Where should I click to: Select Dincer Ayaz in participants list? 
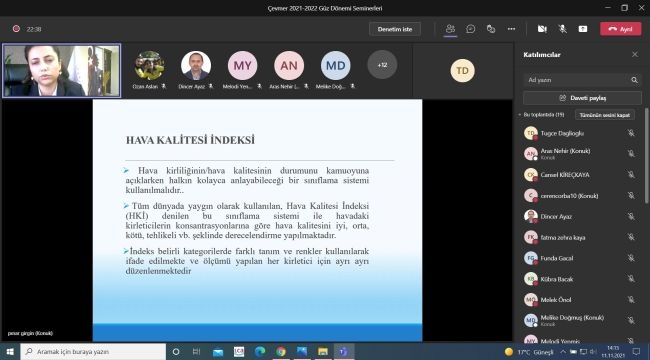[579, 216]
